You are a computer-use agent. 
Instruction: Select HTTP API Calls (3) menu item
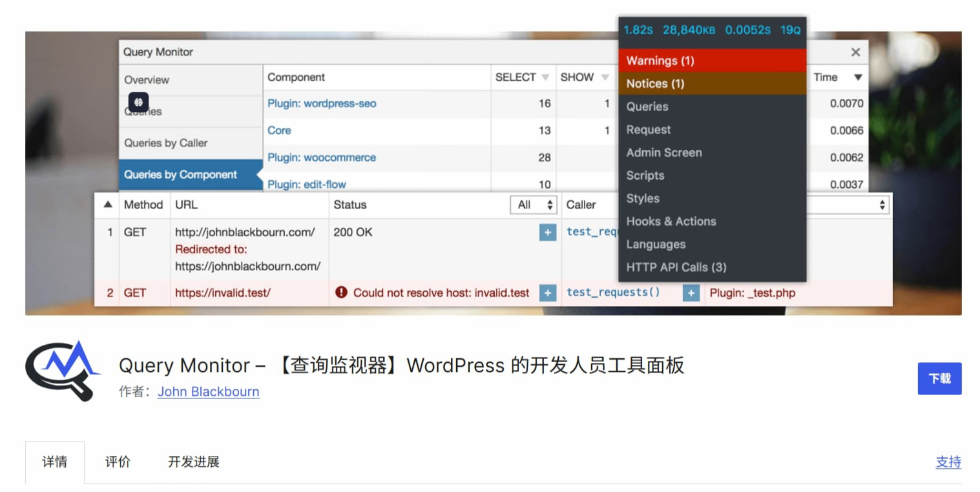[x=676, y=267]
